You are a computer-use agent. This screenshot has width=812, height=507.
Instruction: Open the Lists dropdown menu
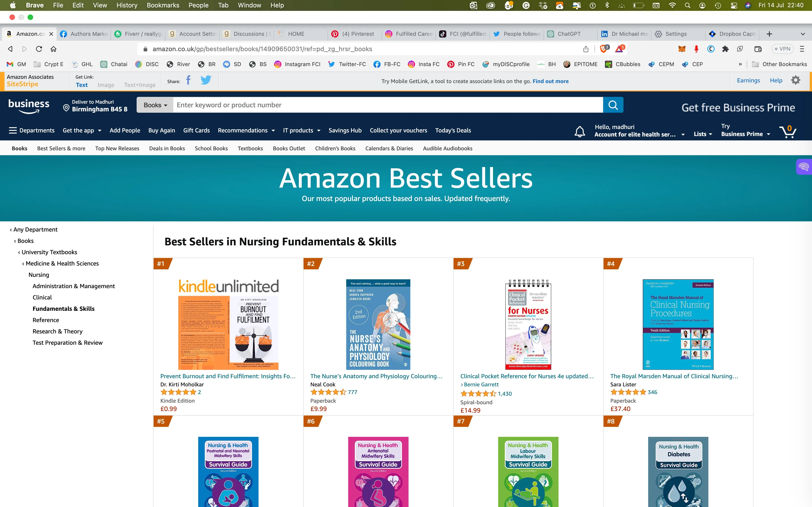(x=703, y=134)
